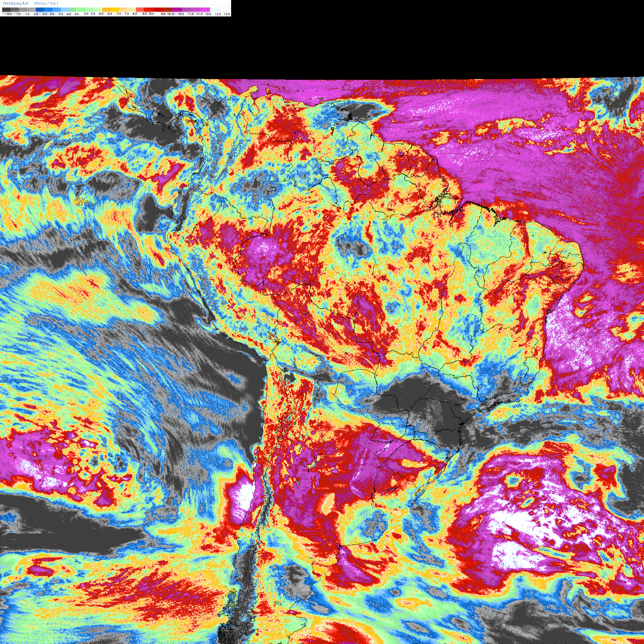Click the '(Horas / dia)' units label
The width and height of the screenshot is (644, 644).
point(46,3)
